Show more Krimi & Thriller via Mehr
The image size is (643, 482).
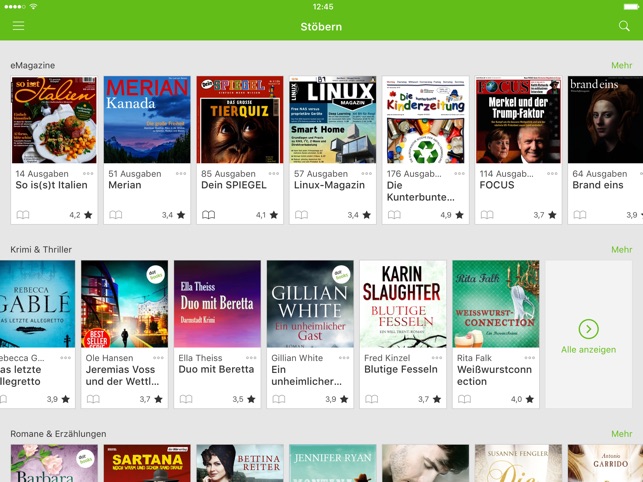point(622,249)
